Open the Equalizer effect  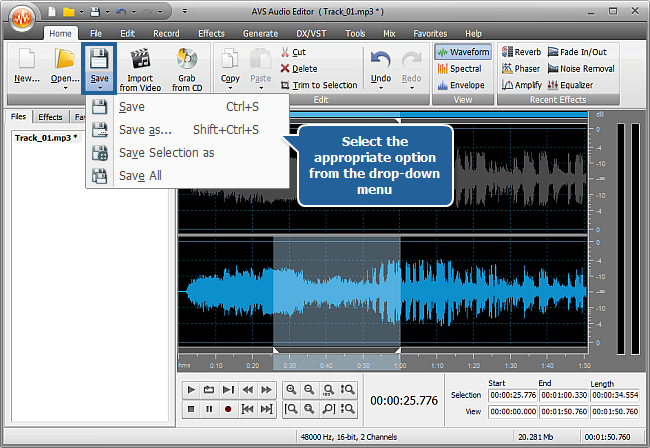(x=570, y=85)
